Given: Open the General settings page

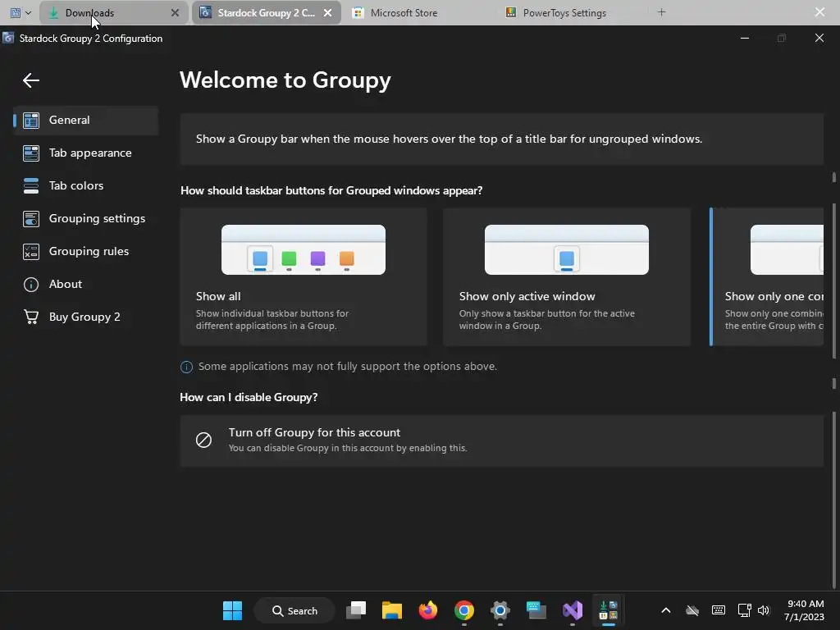Looking at the screenshot, I should 85,120.
